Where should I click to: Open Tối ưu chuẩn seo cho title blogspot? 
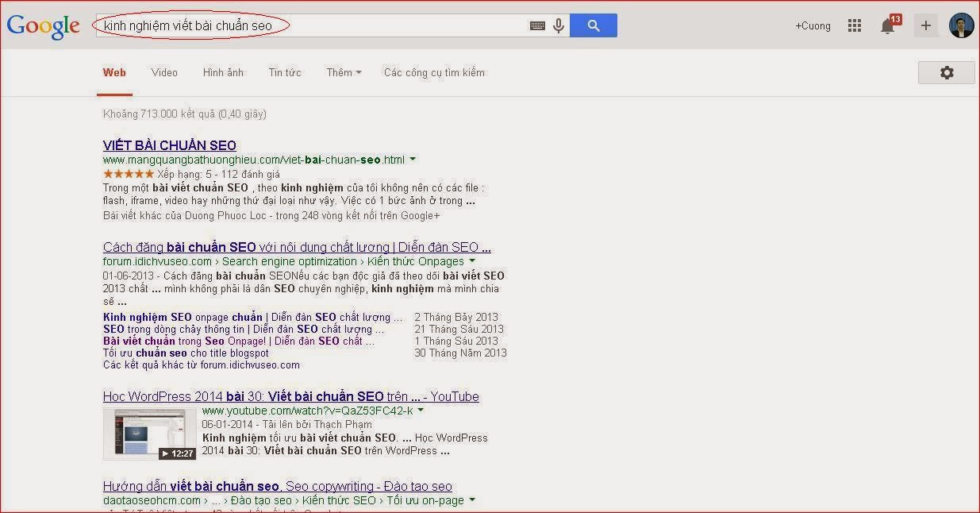click(186, 353)
